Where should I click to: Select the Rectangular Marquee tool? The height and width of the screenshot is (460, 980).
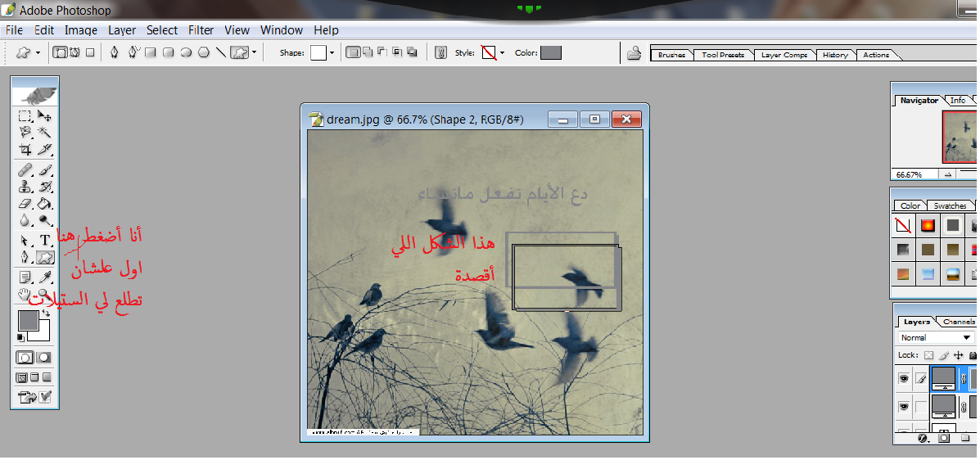(25, 116)
